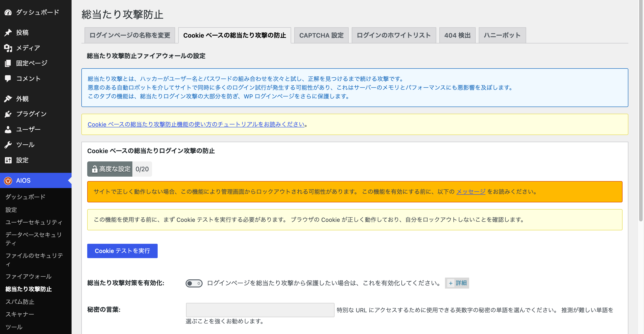Open スキャナー submenu item

tap(20, 314)
